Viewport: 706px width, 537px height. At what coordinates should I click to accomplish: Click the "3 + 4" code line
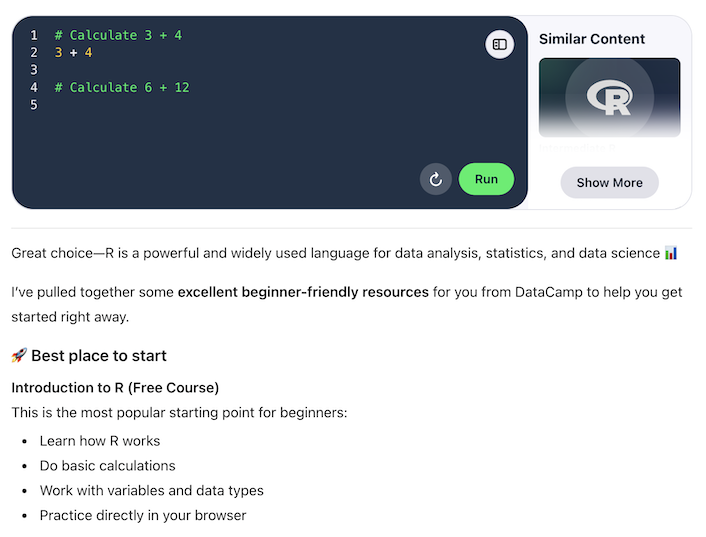(73, 52)
